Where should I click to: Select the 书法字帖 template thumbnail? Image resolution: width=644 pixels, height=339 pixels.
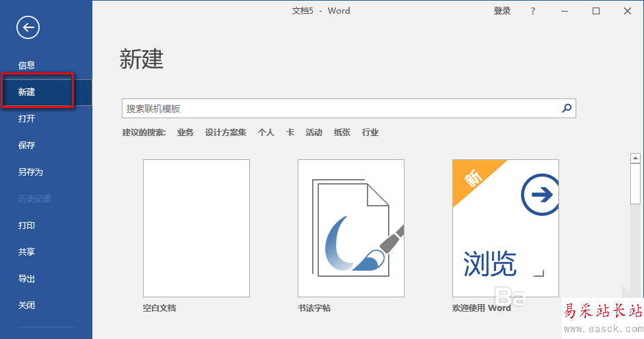coord(351,228)
